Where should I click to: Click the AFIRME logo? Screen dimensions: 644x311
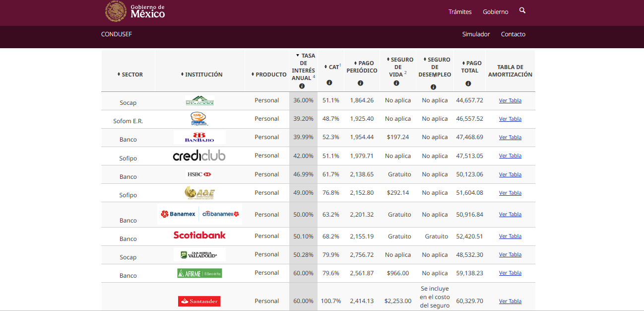[199, 273]
